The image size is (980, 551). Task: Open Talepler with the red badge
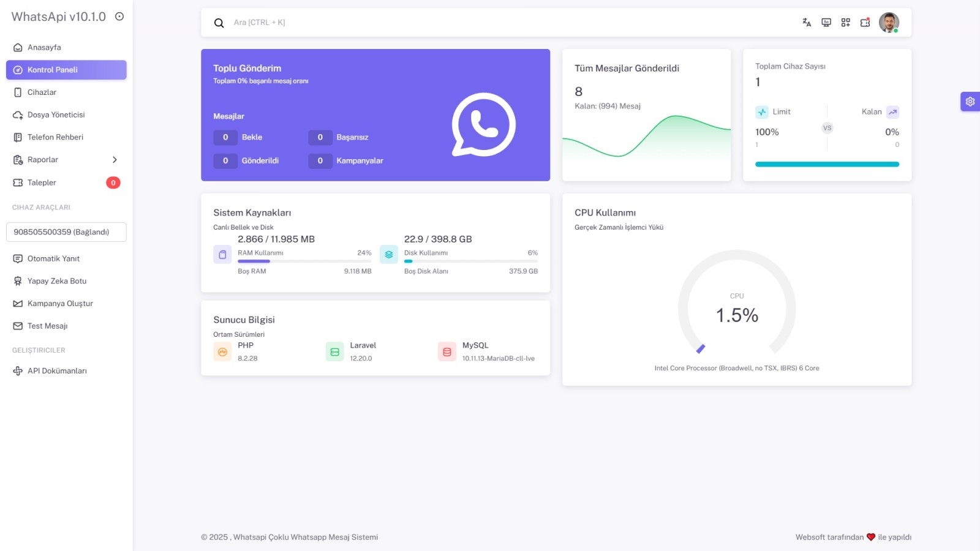click(42, 182)
